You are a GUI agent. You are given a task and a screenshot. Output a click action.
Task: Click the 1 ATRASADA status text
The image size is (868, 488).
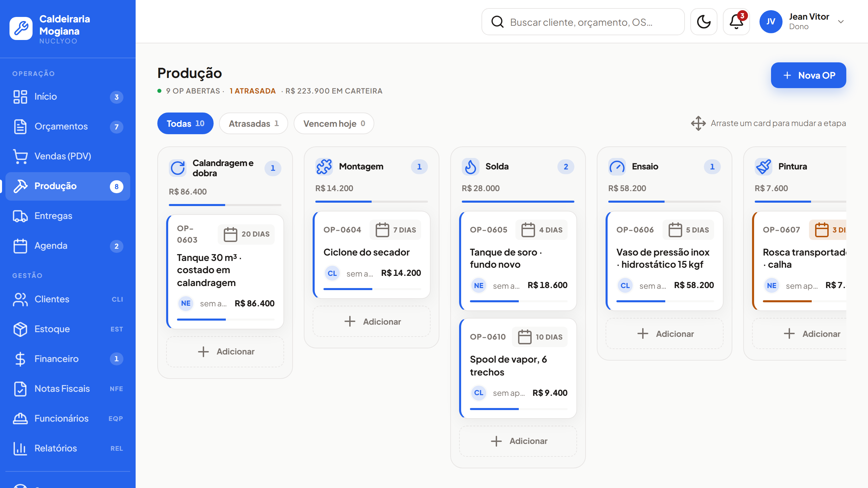coord(253,91)
